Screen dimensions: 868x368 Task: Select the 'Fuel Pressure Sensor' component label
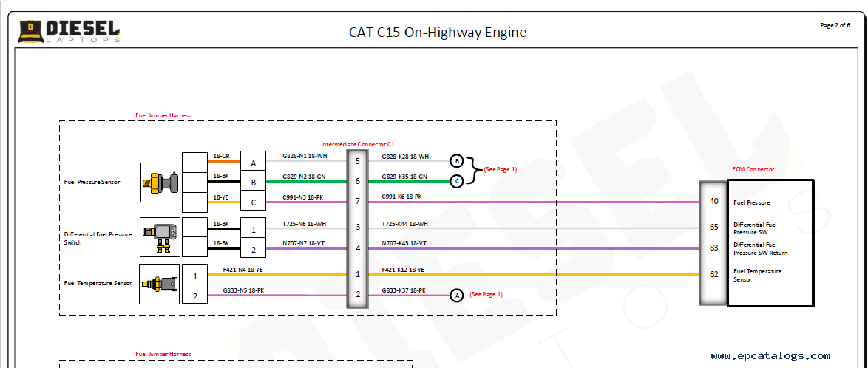92,182
